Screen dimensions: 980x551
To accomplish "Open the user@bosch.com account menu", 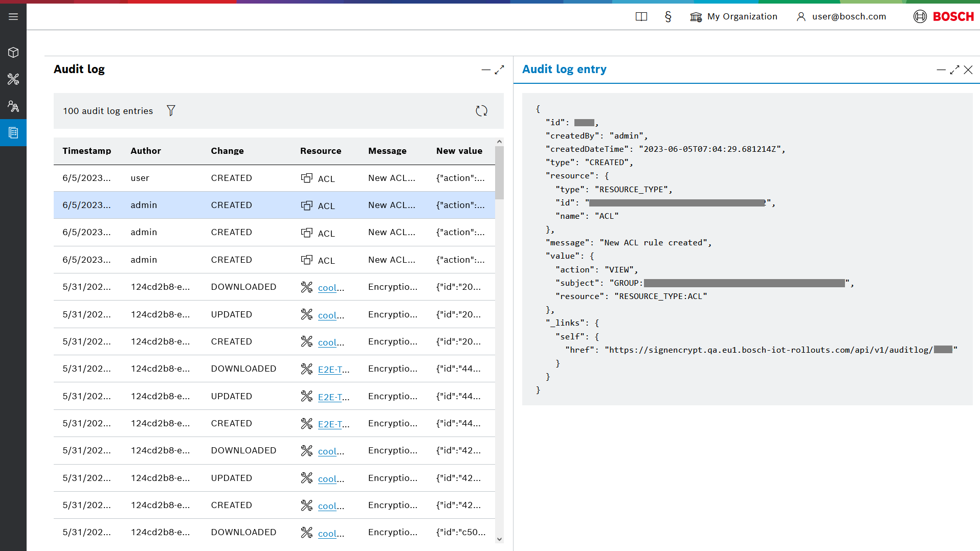I will (841, 17).
